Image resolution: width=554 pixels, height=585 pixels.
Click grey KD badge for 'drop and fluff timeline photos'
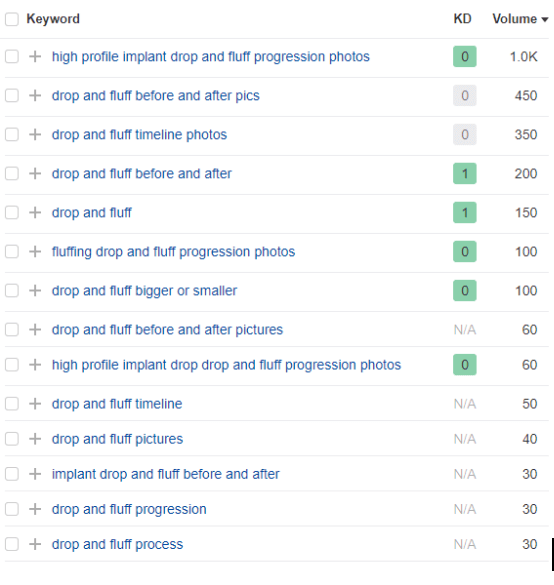pos(465,134)
